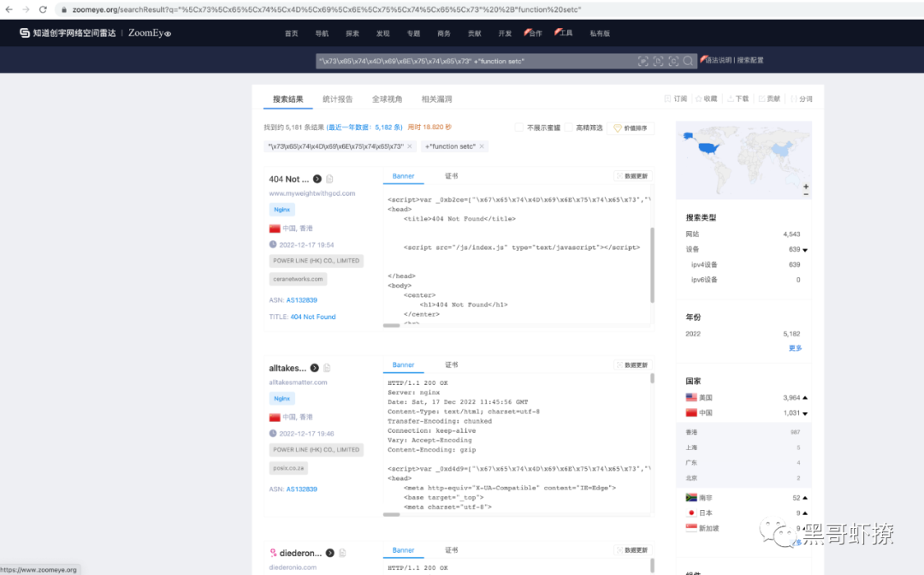Click the arrow icon next to alltakes result
Viewport: 924px width, 575px height.
pyautogui.click(x=315, y=368)
